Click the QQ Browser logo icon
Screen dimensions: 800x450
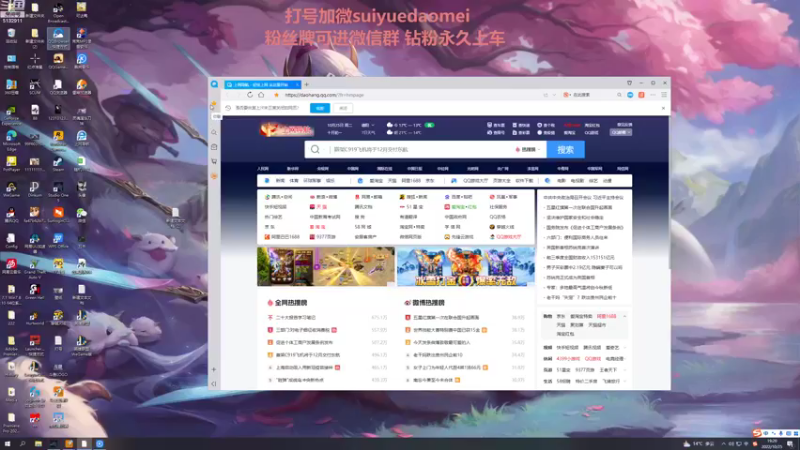(x=214, y=84)
